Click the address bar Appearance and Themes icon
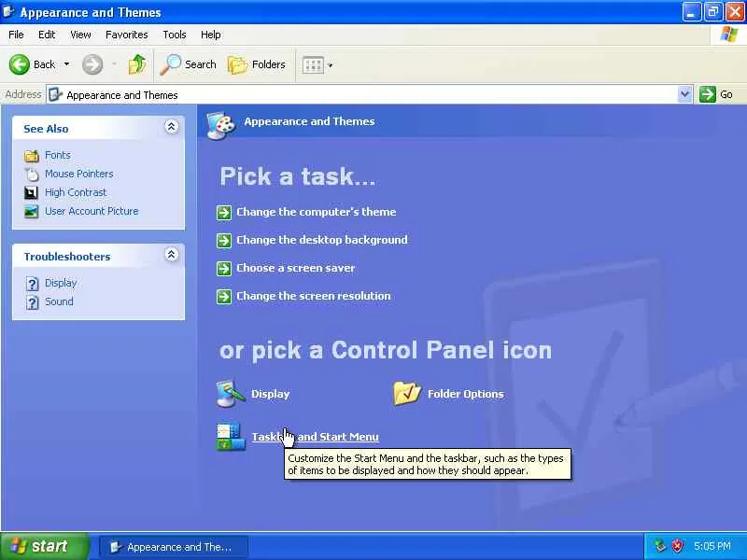 tap(56, 95)
